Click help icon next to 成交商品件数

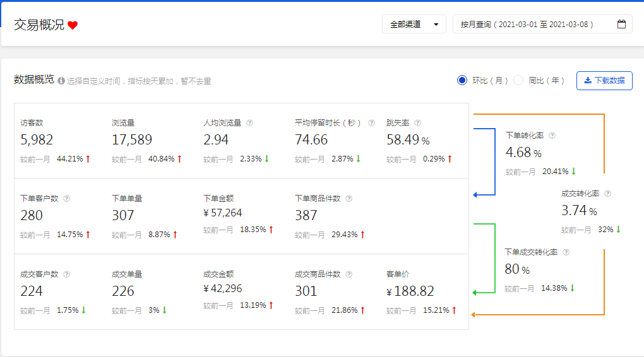click(349, 274)
